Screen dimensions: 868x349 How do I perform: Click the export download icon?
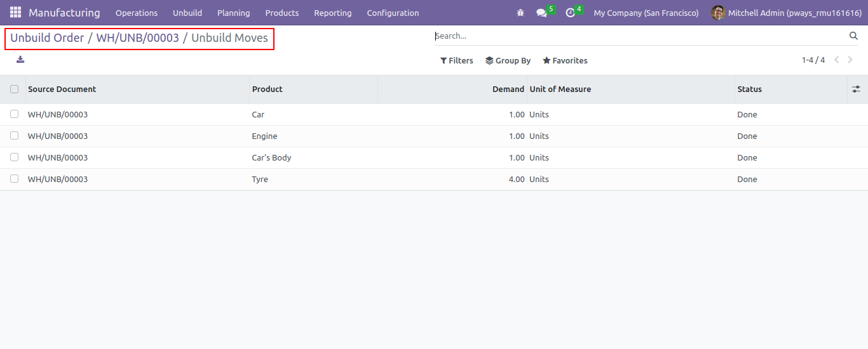pos(20,60)
